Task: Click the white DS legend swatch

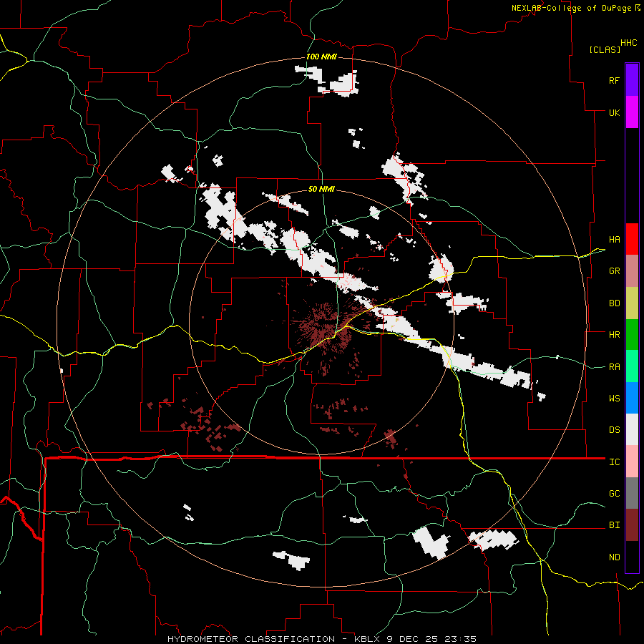Action: pos(632,429)
